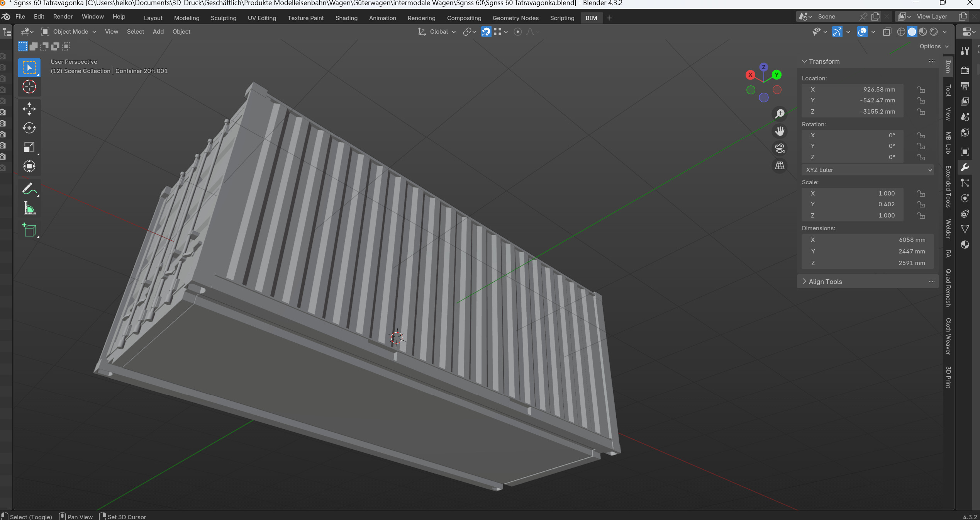This screenshot has width=980, height=520.
Task: Click the Blender logo menu icon
Action: (x=6, y=17)
